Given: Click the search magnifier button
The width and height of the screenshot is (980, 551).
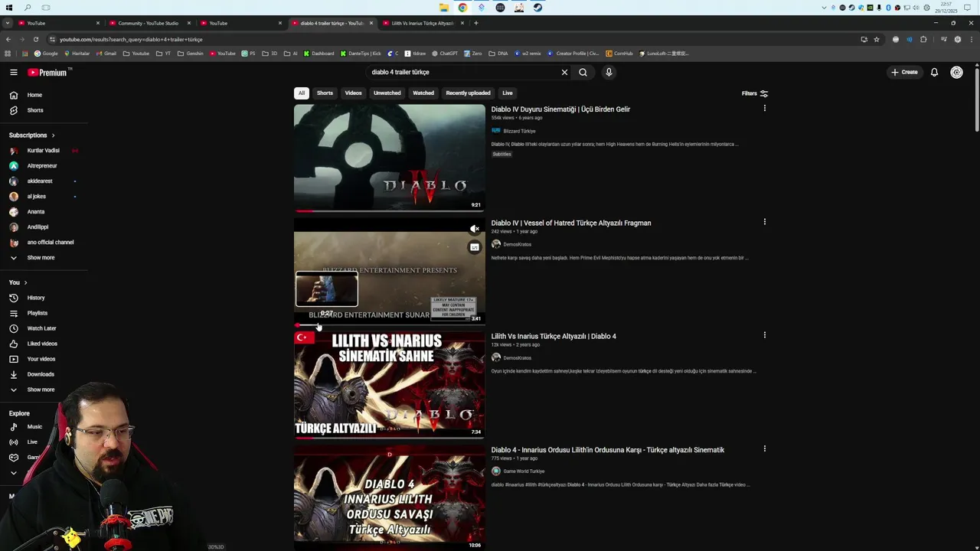Looking at the screenshot, I should pyautogui.click(x=583, y=72).
